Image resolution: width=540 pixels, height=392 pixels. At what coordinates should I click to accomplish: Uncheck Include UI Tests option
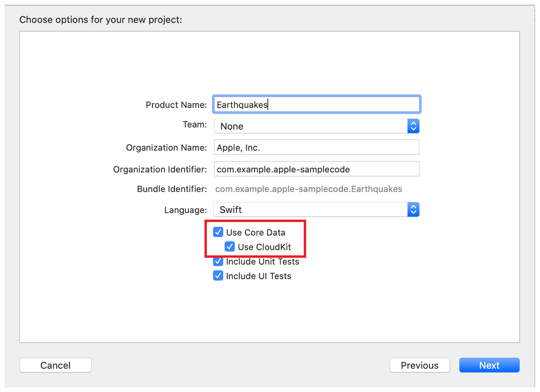tap(218, 276)
